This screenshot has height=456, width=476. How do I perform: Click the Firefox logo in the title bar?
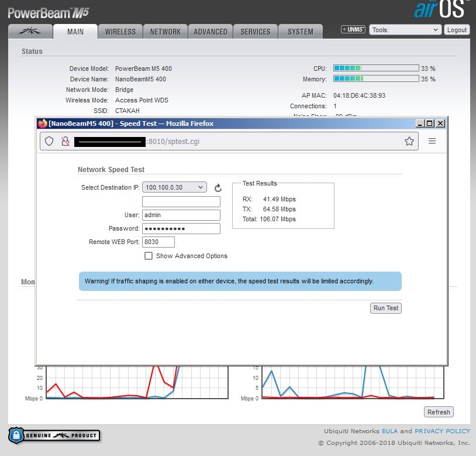43,124
